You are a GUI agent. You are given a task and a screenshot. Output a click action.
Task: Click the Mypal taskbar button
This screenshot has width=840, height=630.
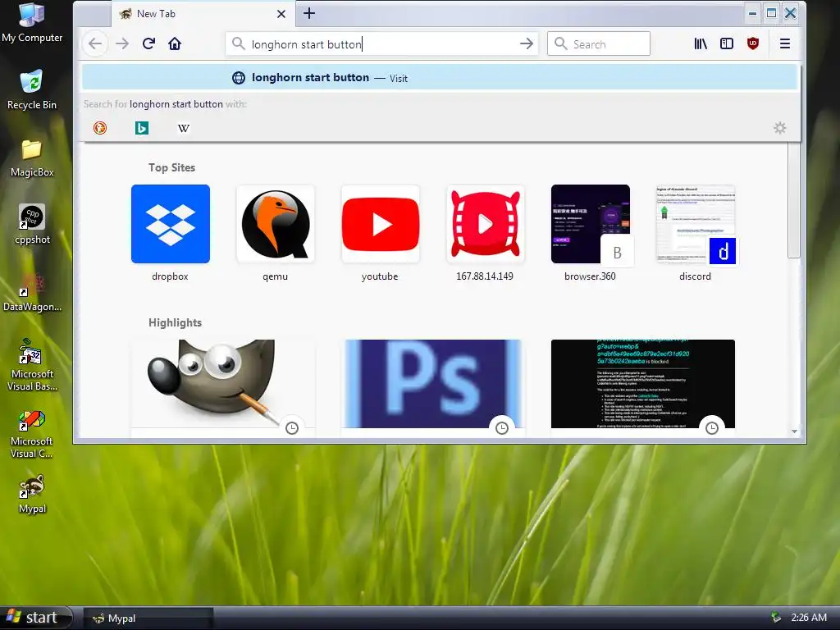click(x=149, y=619)
